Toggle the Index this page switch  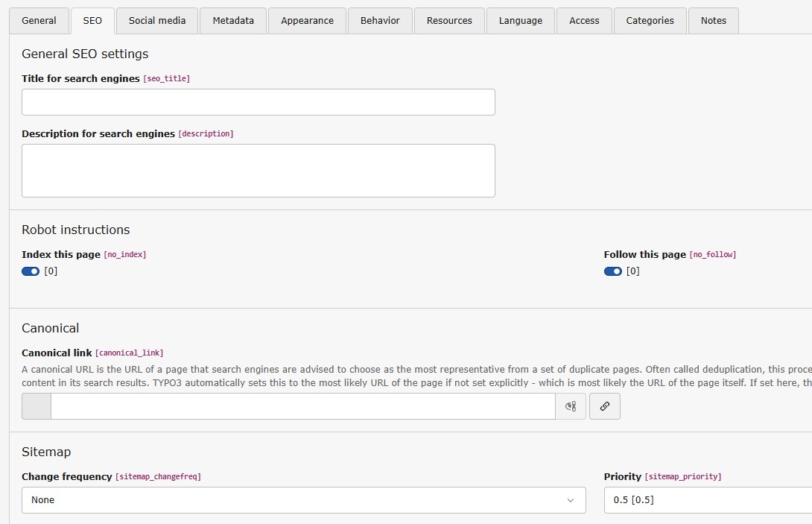[31, 271]
